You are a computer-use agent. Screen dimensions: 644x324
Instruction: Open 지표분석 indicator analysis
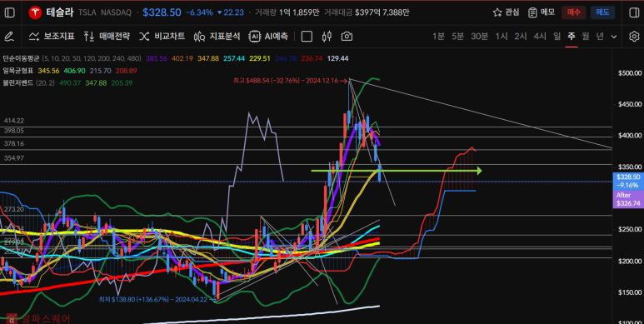217,37
